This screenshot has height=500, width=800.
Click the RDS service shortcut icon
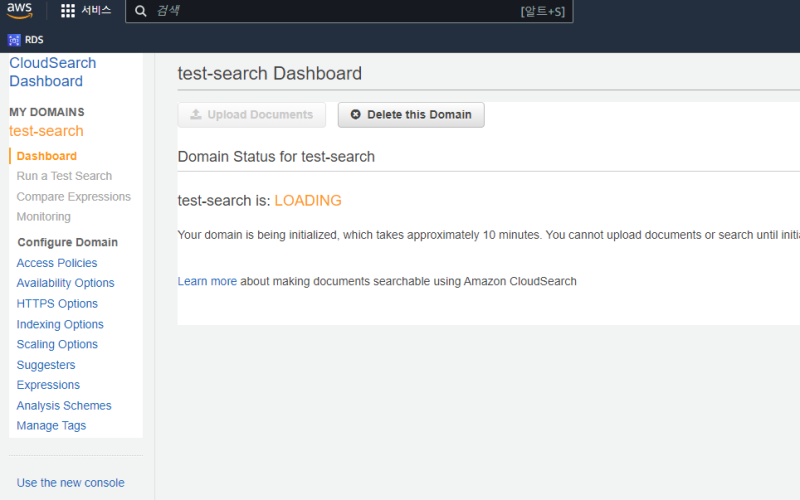tap(14, 40)
